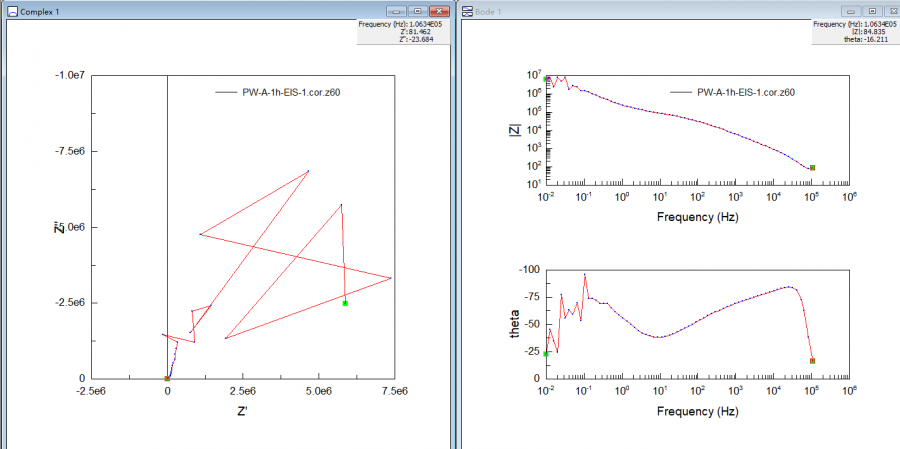Click the Complex 1 window icon
This screenshot has width=900, height=449.
pyautogui.click(x=12, y=11)
